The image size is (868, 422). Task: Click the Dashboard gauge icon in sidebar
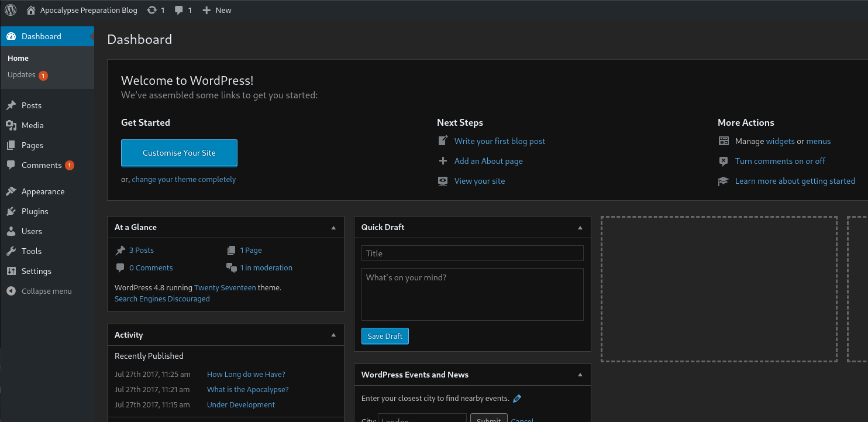click(x=11, y=36)
